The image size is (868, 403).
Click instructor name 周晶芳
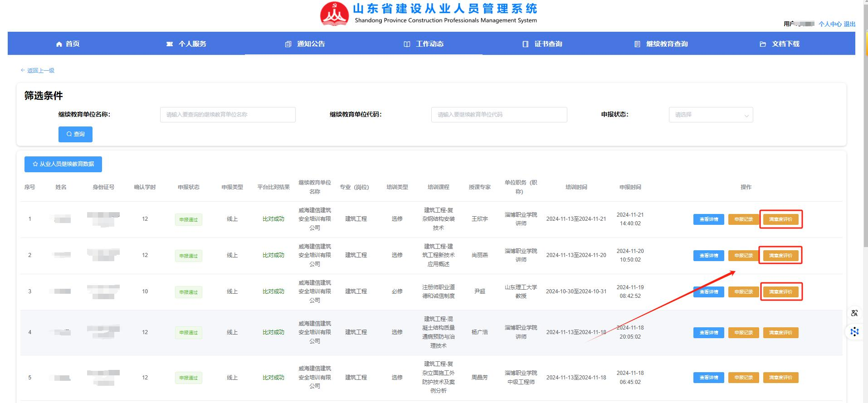(479, 378)
